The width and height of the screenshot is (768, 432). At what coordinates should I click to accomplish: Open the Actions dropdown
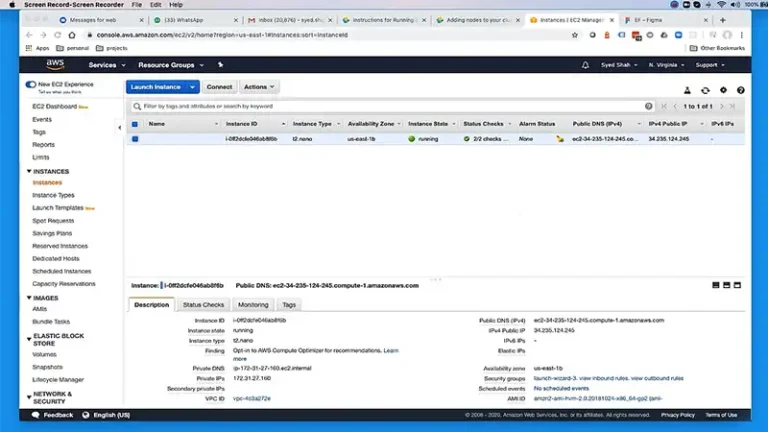(x=259, y=87)
